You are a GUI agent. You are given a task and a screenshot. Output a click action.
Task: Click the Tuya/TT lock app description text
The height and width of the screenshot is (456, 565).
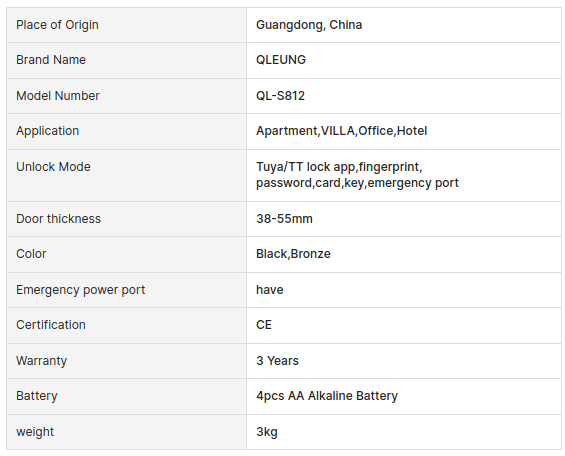(x=357, y=175)
